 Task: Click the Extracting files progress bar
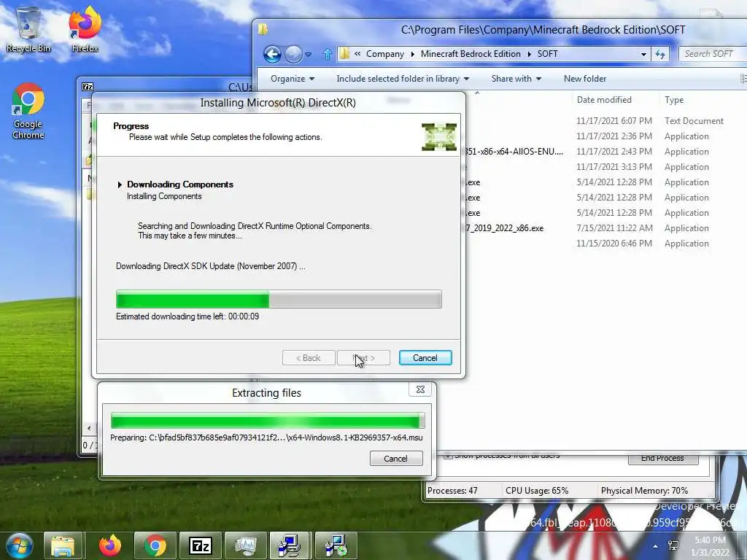click(x=267, y=421)
